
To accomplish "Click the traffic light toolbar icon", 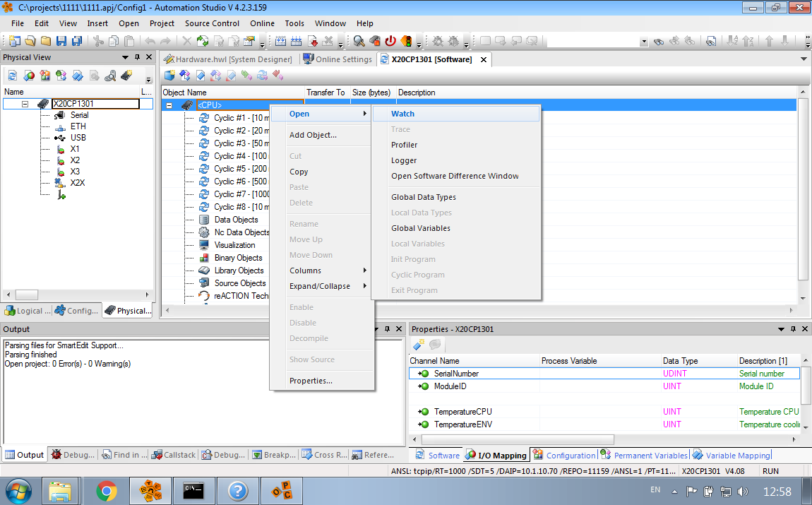I will pyautogui.click(x=407, y=41).
